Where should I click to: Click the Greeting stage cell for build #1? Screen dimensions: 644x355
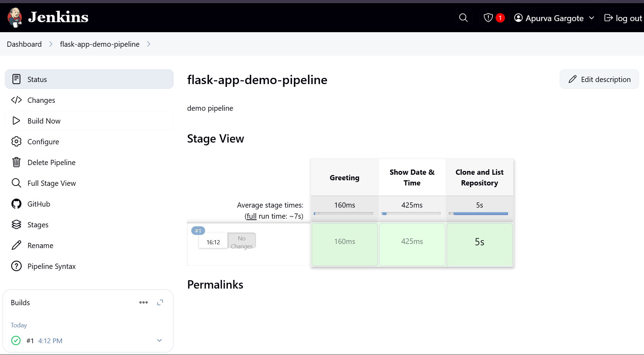(344, 244)
